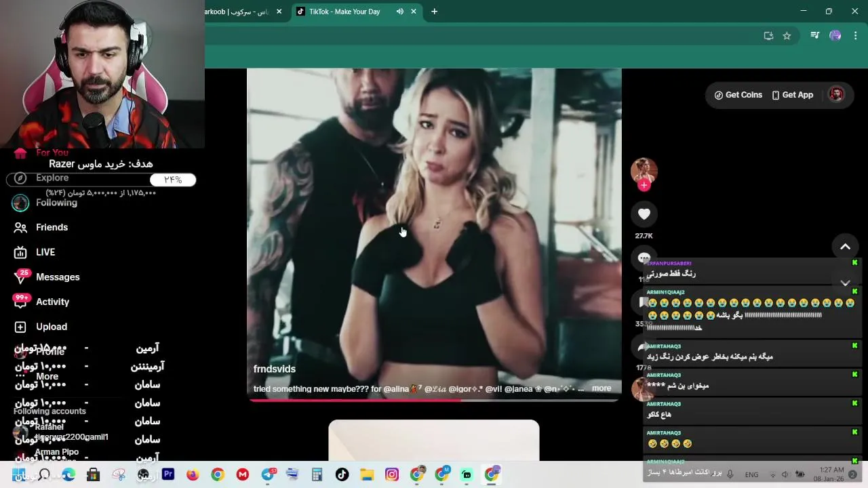Viewport: 868px width, 488px height.
Task: Open Instagram from taskbar
Action: pos(392,474)
